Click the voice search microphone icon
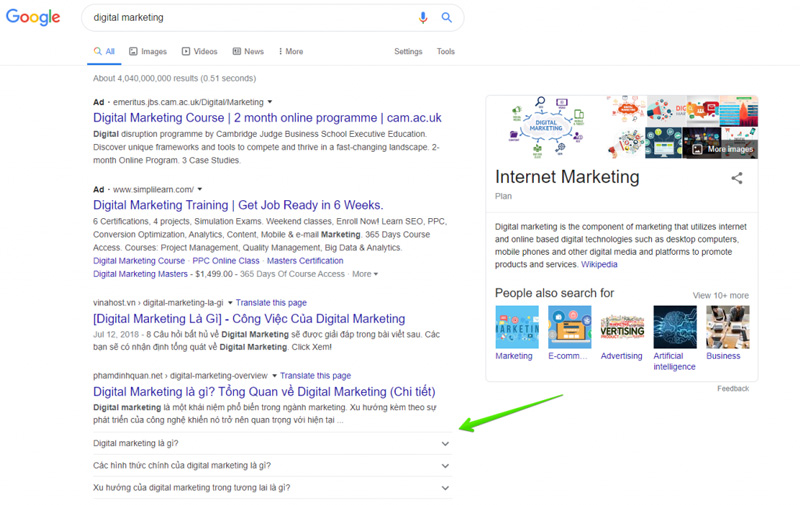Image resolution: width=800 pixels, height=505 pixels. (x=423, y=18)
